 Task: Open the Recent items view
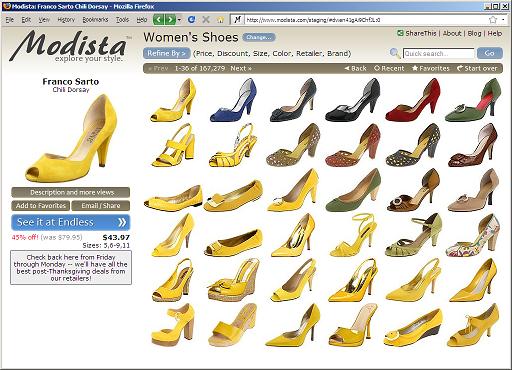tap(389, 68)
